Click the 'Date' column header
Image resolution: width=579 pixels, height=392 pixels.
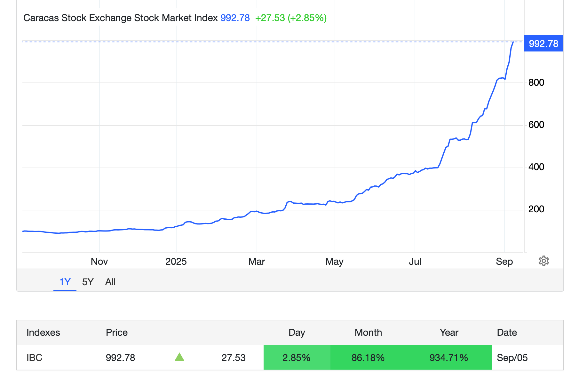tap(507, 332)
